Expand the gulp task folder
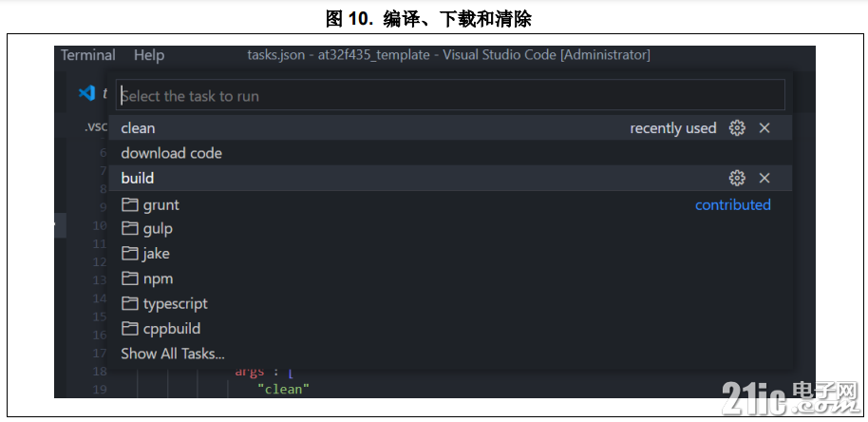Image resolution: width=868 pixels, height=422 pixels. [x=450, y=228]
